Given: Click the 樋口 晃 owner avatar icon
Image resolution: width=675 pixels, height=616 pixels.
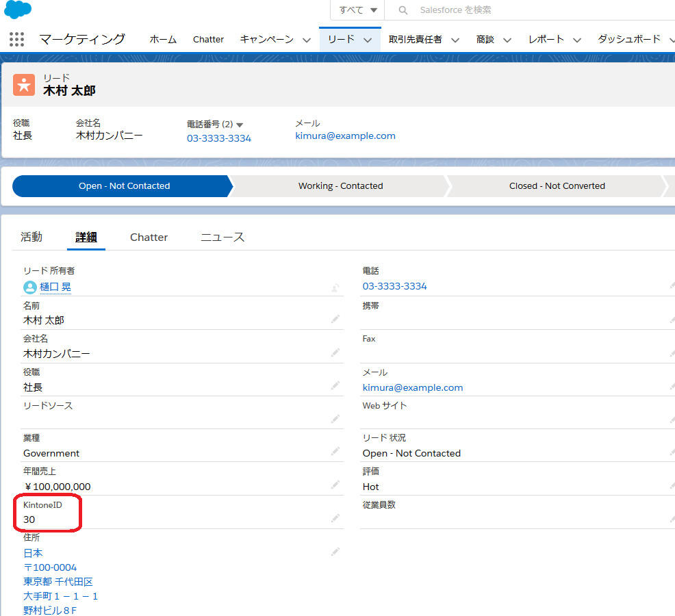Looking at the screenshot, I should 29,287.
